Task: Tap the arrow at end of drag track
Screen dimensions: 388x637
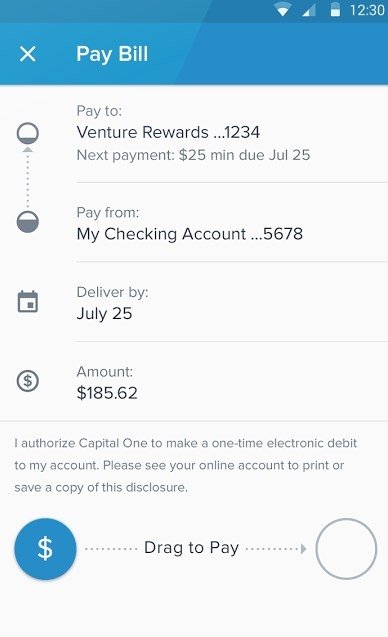Action: [303, 549]
